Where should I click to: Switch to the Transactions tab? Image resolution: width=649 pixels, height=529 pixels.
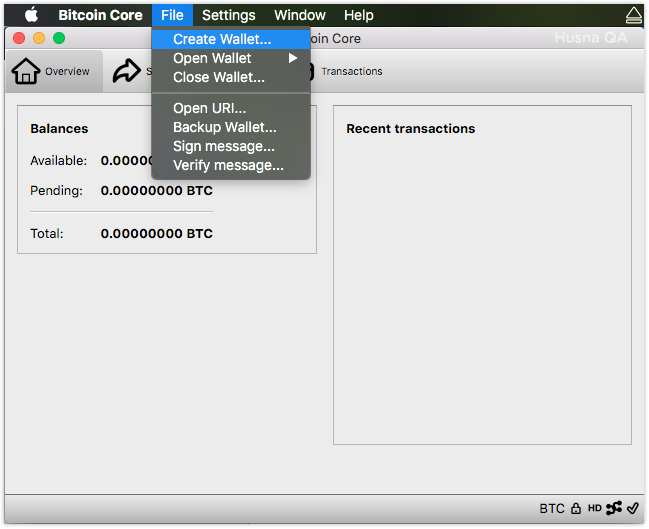tap(352, 71)
